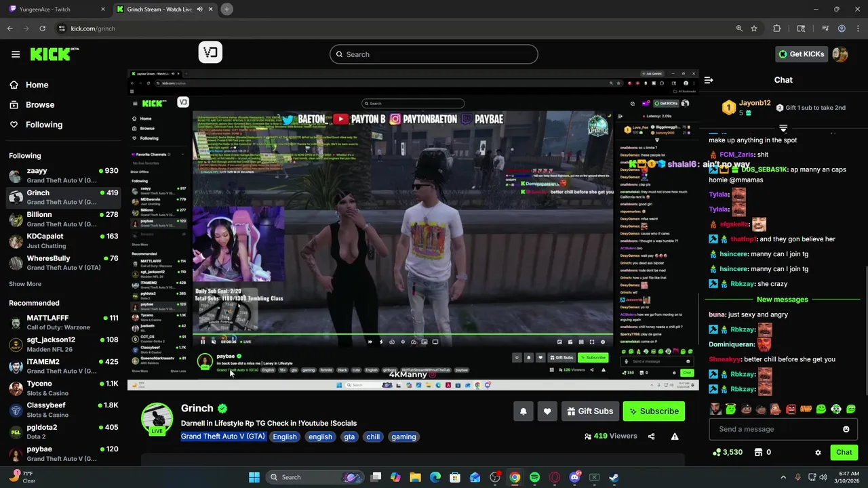Bookmark this page with the star
The height and width of the screenshot is (488, 868).
[x=754, y=28]
